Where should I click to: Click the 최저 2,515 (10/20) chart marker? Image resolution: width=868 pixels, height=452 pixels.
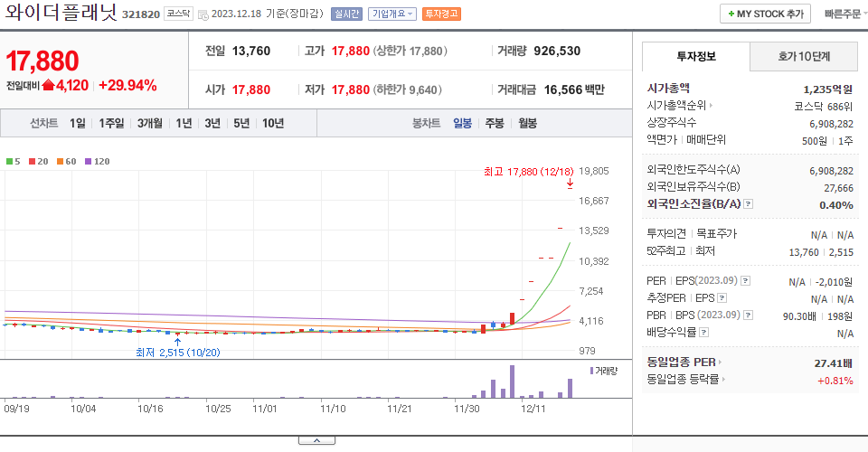(178, 353)
